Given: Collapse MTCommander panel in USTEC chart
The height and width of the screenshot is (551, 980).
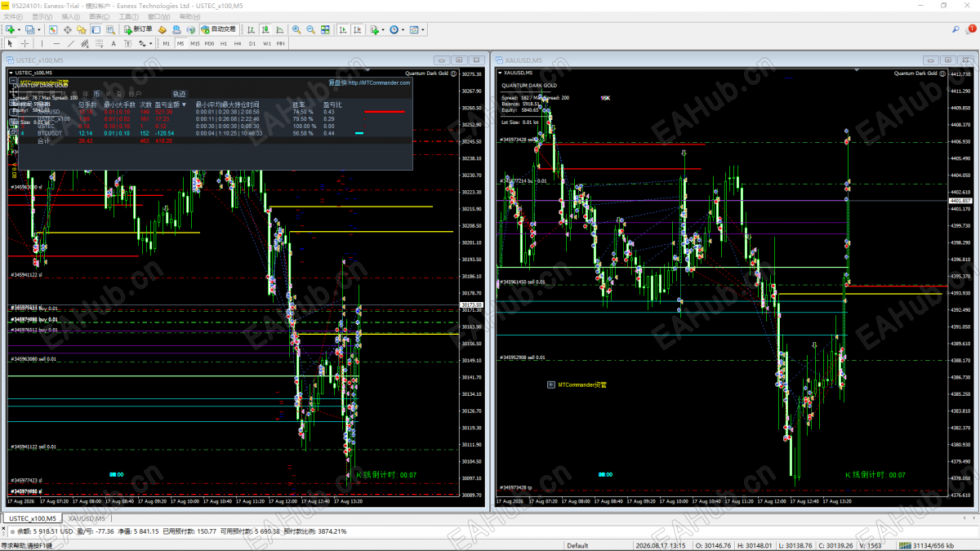Looking at the screenshot, I should [x=13, y=82].
